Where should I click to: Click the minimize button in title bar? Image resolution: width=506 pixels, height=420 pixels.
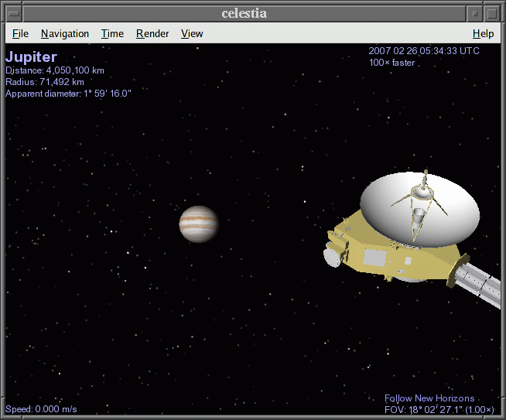tap(474, 13)
